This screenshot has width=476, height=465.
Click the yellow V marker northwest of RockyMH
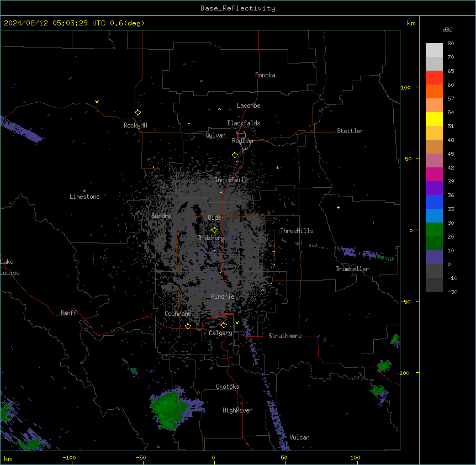pos(97,102)
